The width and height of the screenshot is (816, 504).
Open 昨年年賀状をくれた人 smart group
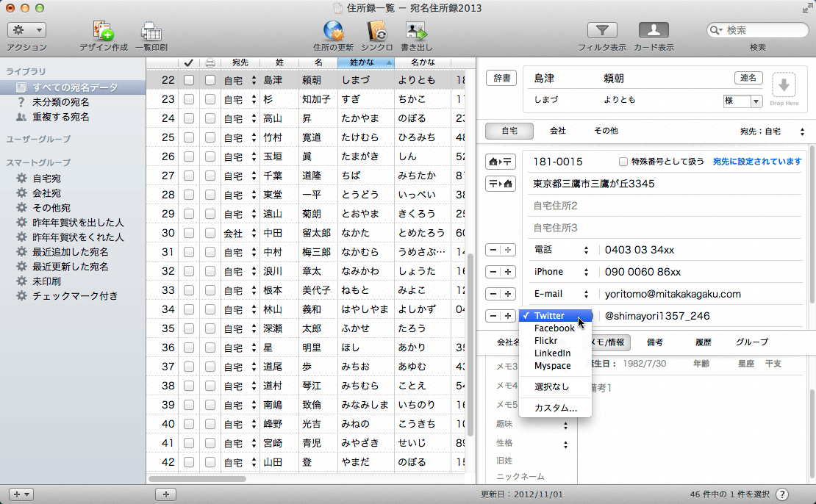coord(78,237)
